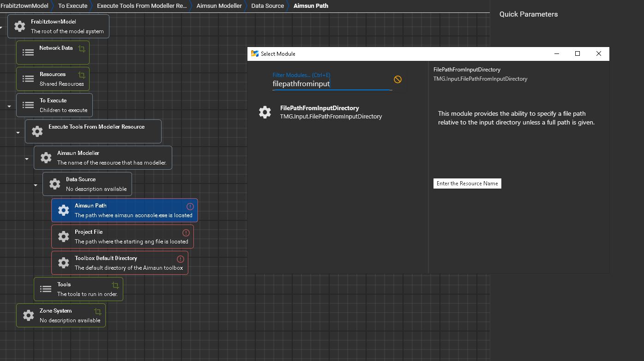Go to Execute Tools From Modeller Re... breadcrumb
The image size is (644, 361).
click(142, 6)
